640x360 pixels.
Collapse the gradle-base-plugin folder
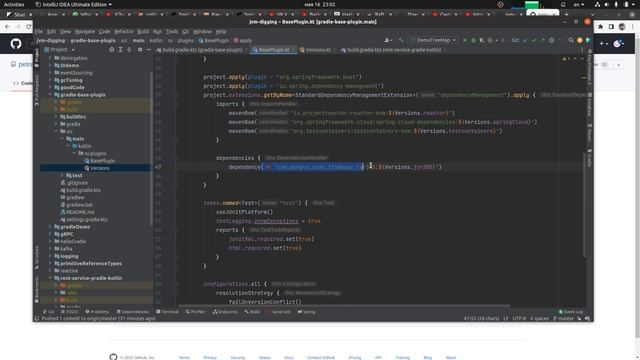(50, 95)
